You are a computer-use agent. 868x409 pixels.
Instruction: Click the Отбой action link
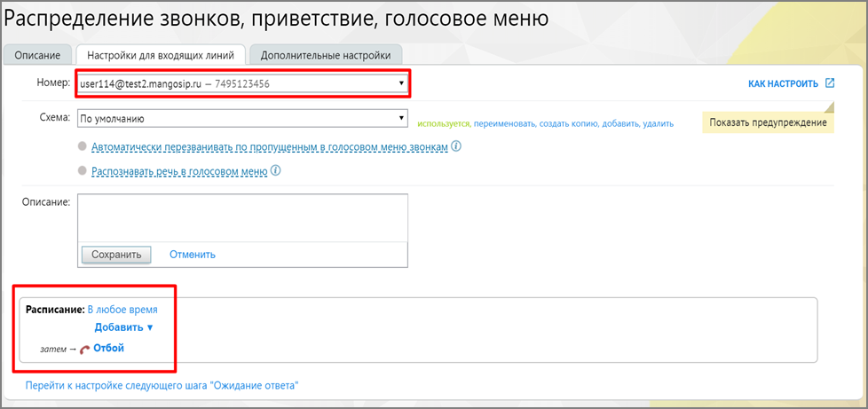click(x=109, y=348)
